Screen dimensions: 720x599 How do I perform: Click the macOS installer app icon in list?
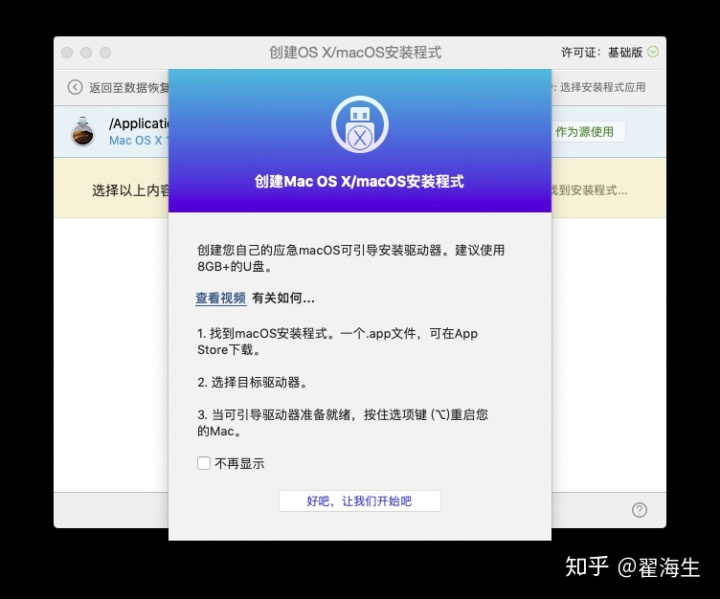point(83,131)
